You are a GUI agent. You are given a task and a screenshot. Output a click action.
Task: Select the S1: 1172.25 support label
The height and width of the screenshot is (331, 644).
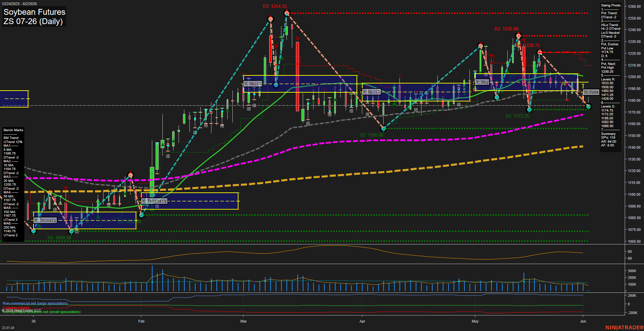(517, 116)
